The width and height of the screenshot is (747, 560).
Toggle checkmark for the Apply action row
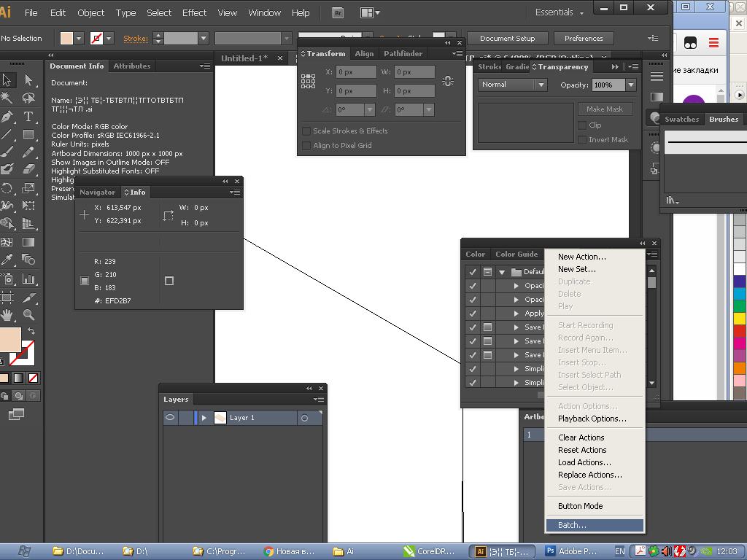pyautogui.click(x=472, y=314)
